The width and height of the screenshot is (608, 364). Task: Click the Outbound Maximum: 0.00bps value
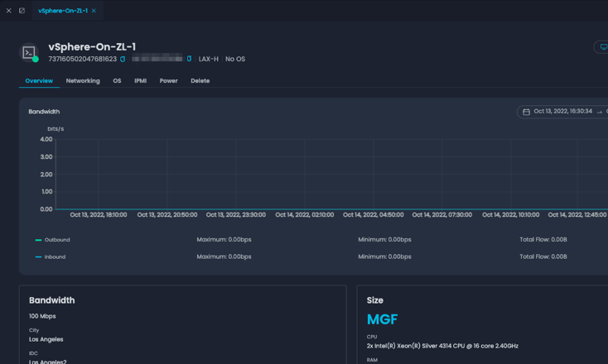point(224,240)
